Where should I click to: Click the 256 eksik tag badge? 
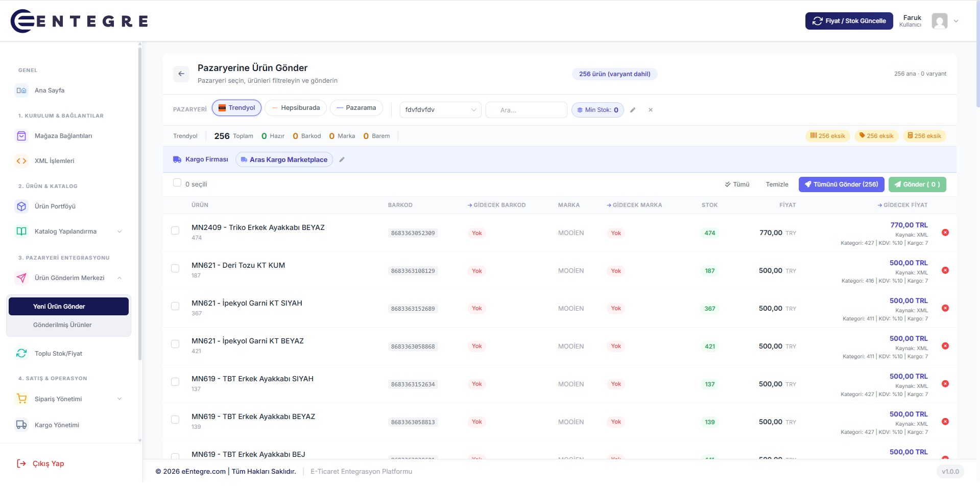pyautogui.click(x=876, y=136)
